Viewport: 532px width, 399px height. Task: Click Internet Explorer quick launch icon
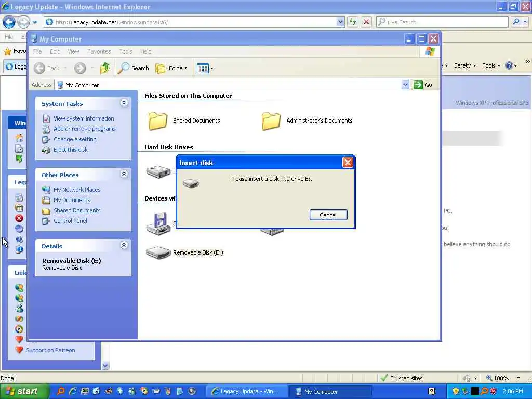(x=72, y=391)
